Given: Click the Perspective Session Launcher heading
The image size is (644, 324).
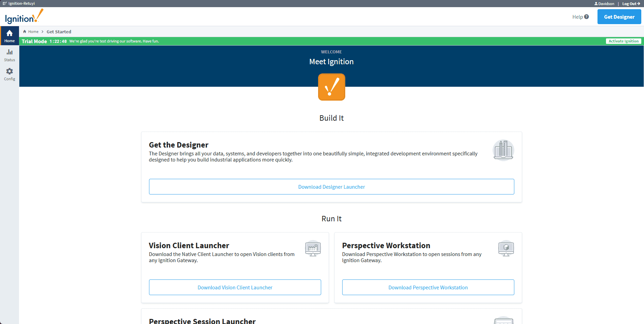Looking at the screenshot, I should point(202,321).
